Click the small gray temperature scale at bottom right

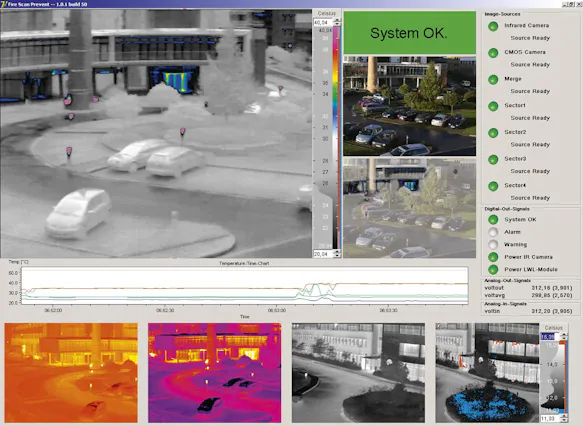pyautogui.click(x=553, y=377)
